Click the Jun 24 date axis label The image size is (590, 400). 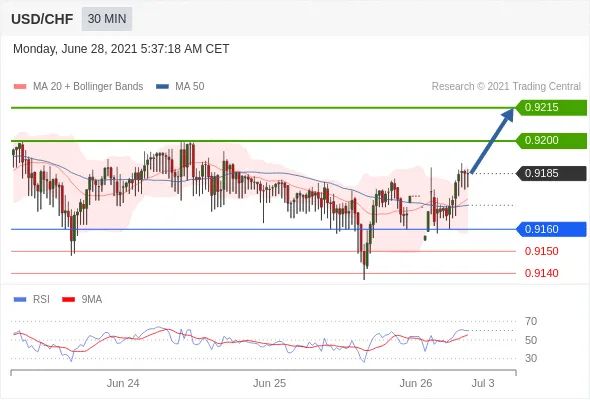(123, 383)
